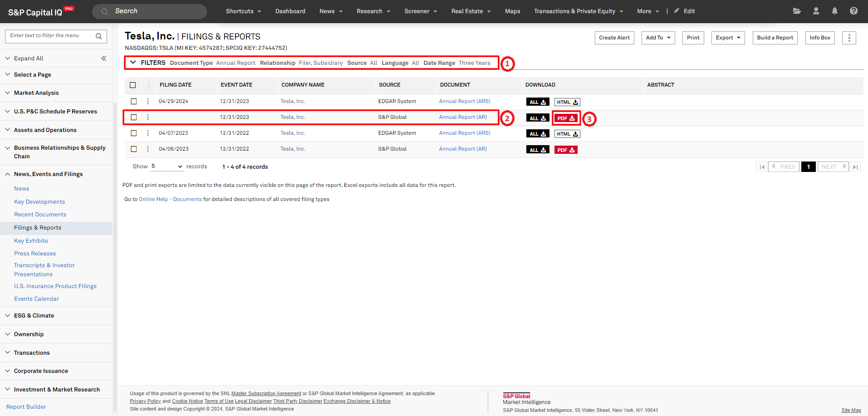Image resolution: width=868 pixels, height=416 pixels.
Task: Sort by the FILING DATE column header
Action: tap(176, 85)
